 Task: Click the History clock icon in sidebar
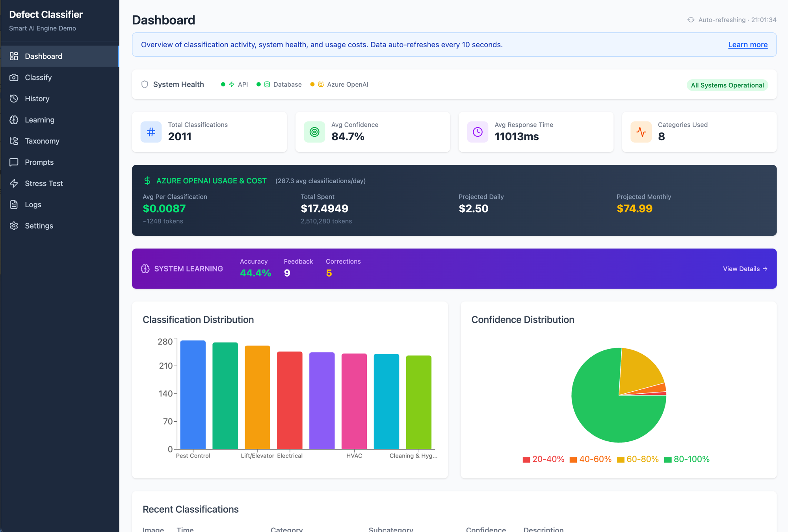point(14,99)
